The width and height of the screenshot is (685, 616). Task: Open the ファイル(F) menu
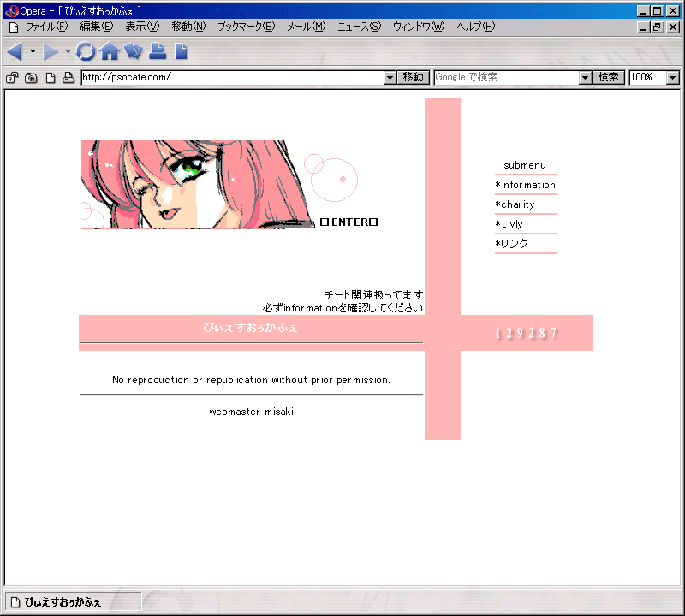(x=47, y=27)
